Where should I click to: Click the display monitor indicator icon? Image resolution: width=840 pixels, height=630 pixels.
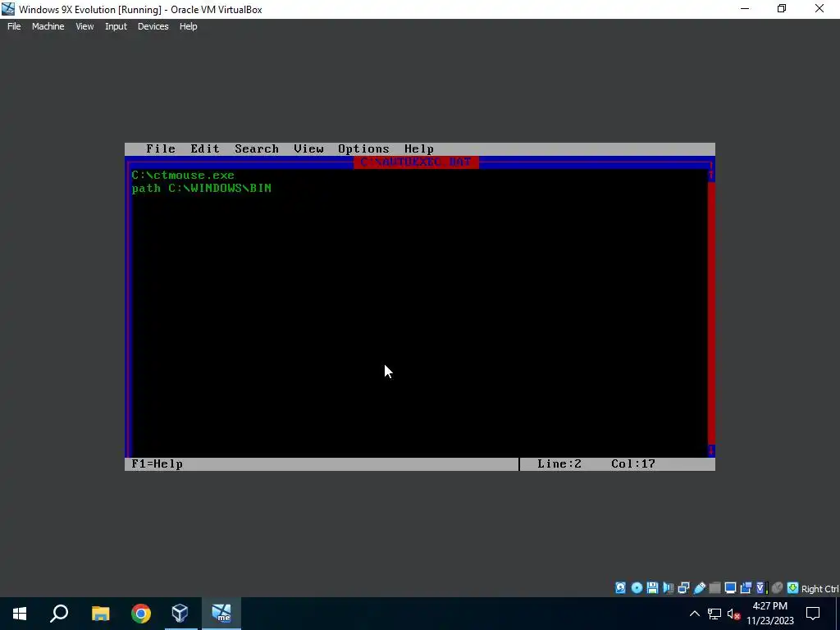coord(730,588)
